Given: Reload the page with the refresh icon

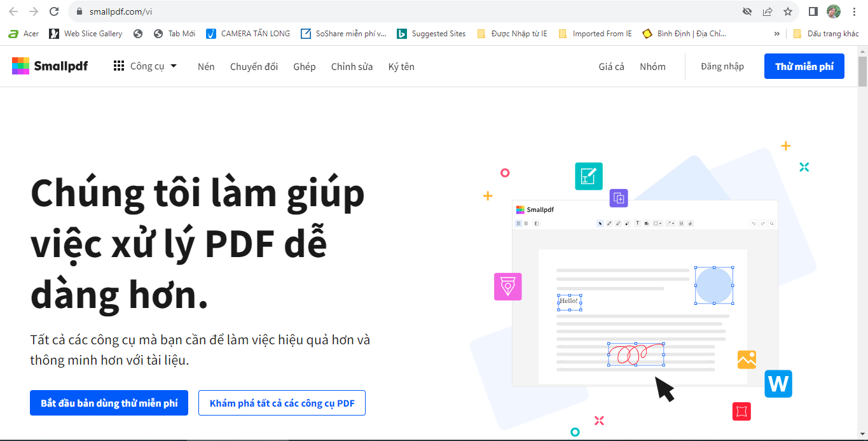Looking at the screenshot, I should tap(54, 11).
